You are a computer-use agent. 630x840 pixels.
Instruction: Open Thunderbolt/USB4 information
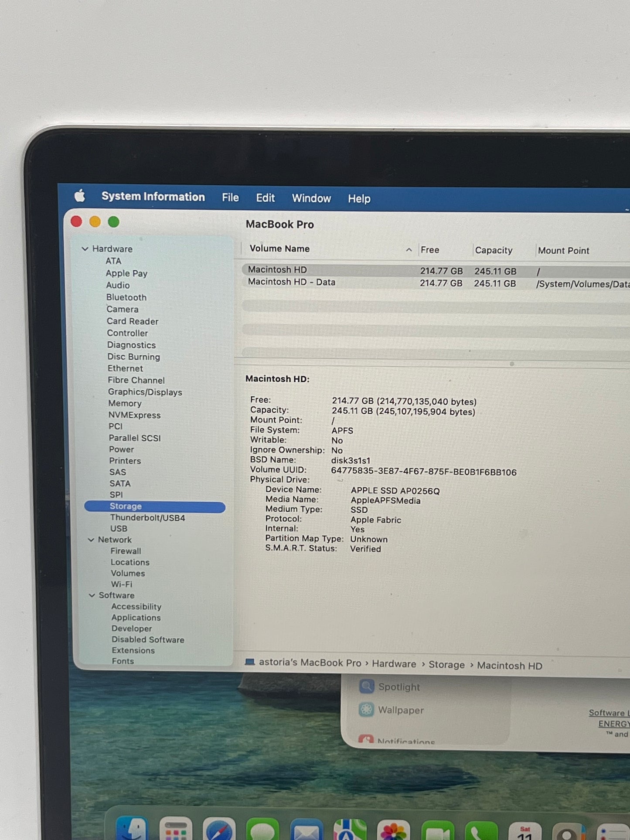pos(147,518)
